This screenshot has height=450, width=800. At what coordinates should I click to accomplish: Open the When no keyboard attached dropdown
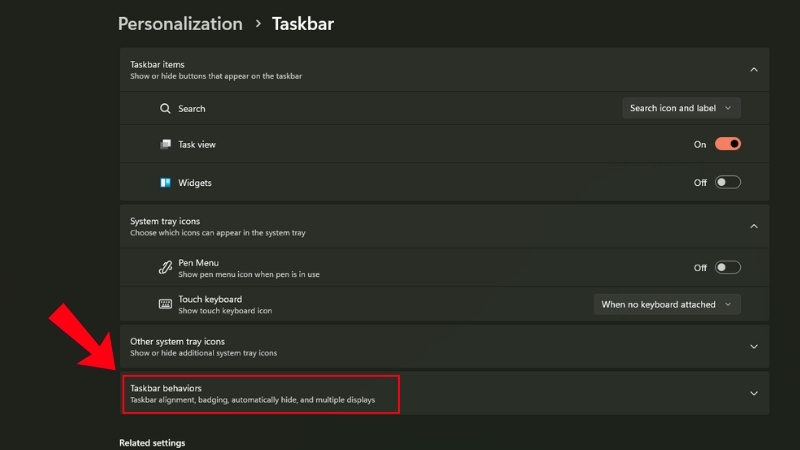pos(667,305)
